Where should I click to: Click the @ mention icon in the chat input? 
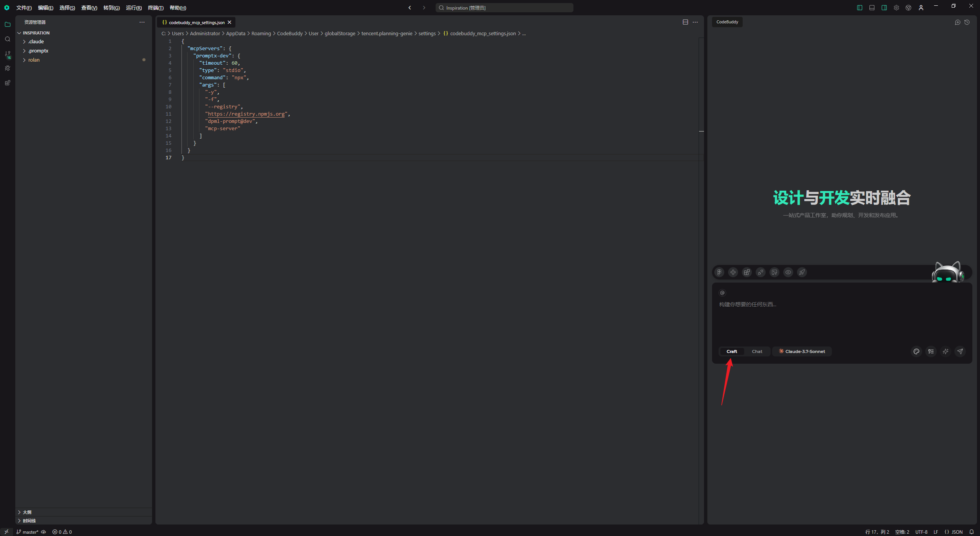(x=722, y=293)
